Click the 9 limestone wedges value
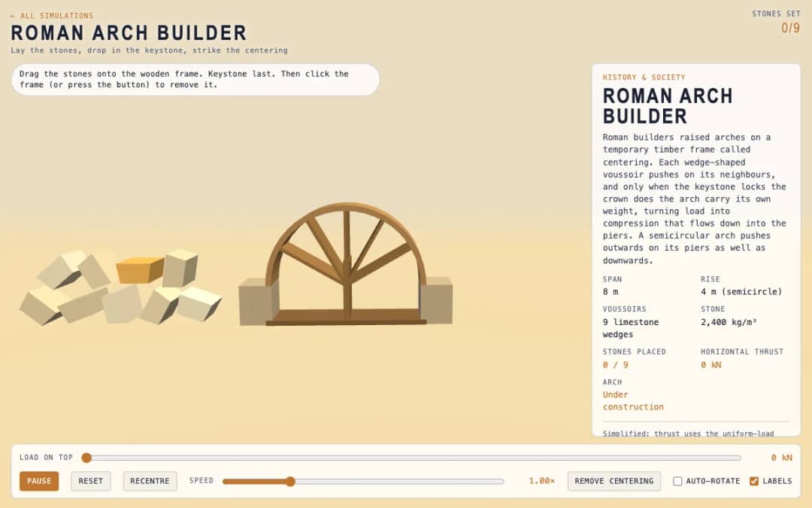Image resolution: width=812 pixels, height=508 pixels. pos(631,328)
